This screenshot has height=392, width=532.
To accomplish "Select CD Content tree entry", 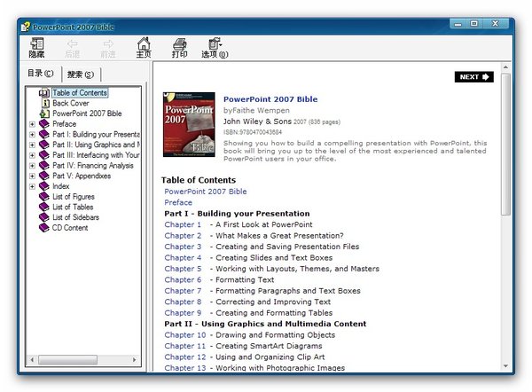I will (x=70, y=228).
